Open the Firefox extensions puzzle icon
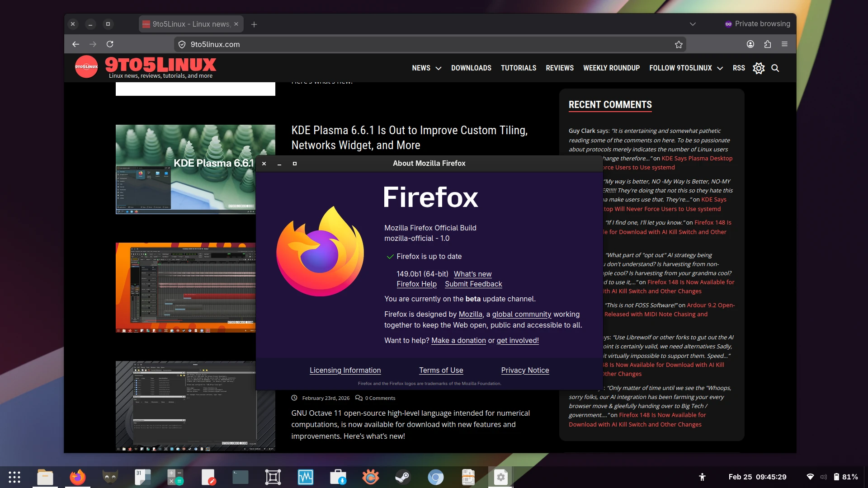This screenshot has height=488, width=868. (767, 44)
